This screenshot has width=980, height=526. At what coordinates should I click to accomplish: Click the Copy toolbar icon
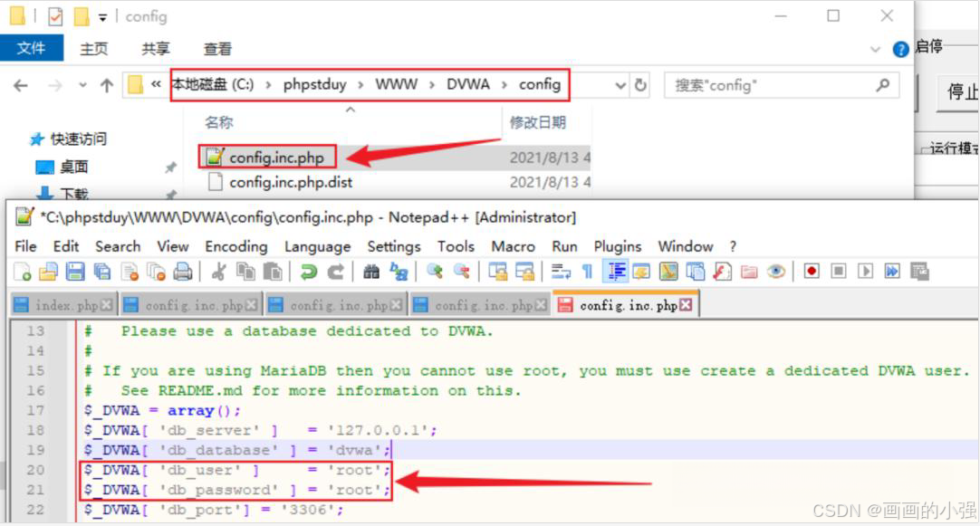pyautogui.click(x=245, y=272)
